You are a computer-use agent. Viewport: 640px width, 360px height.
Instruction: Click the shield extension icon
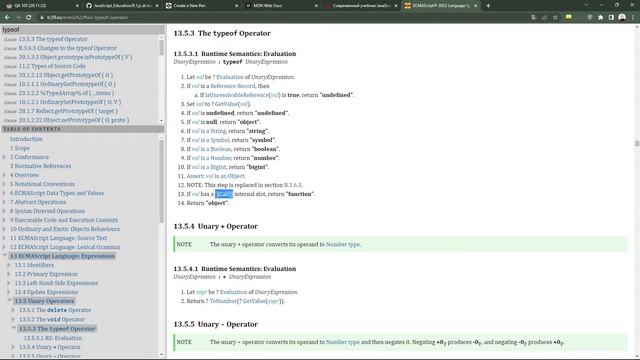(x=590, y=18)
